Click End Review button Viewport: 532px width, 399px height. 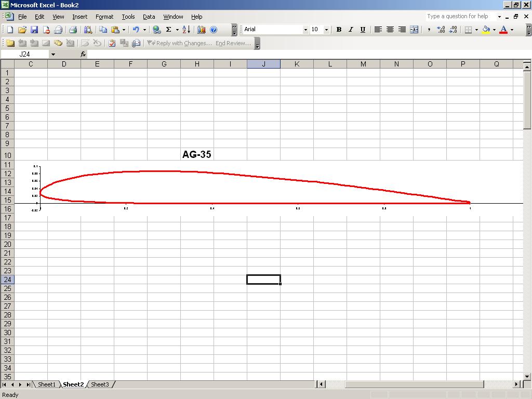click(x=233, y=43)
